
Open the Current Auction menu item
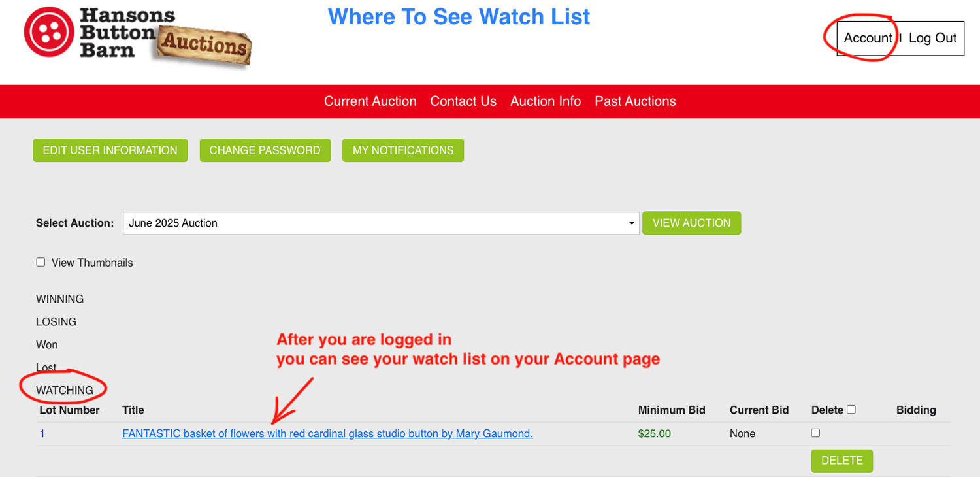[x=370, y=101]
